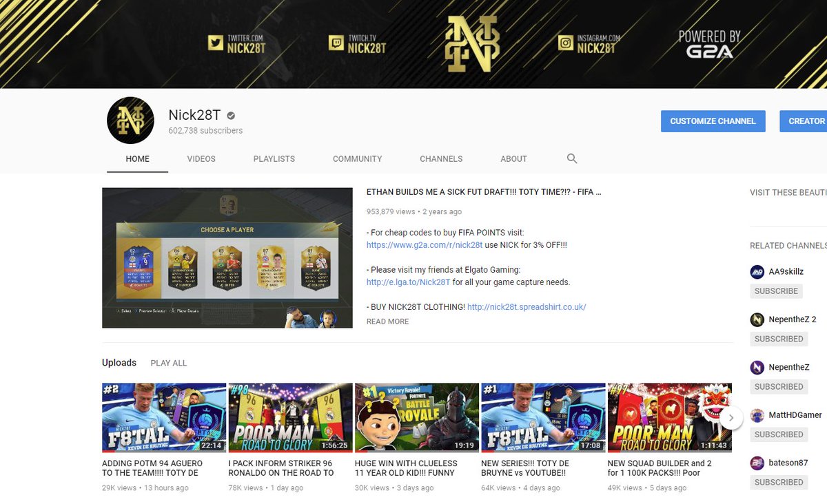
Task: Play the featured FUT draft video thumbnail
Action: (x=227, y=258)
